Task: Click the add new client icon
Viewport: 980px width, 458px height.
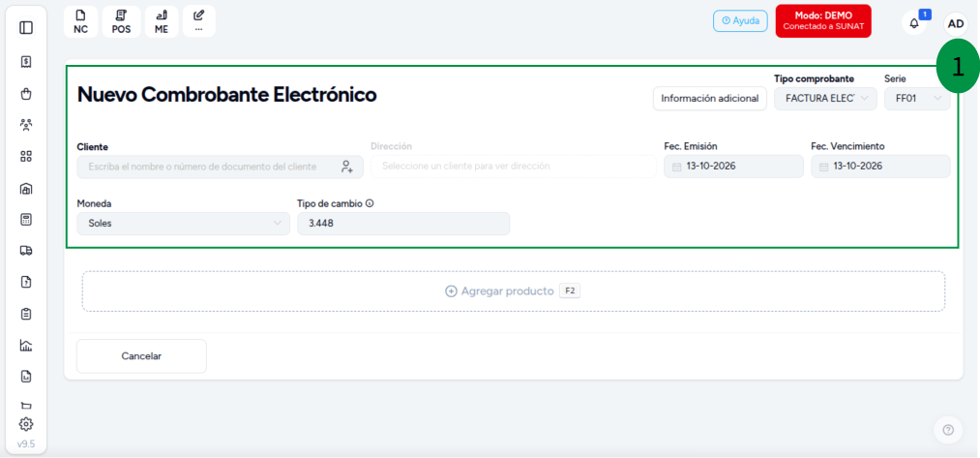Action: click(x=347, y=167)
